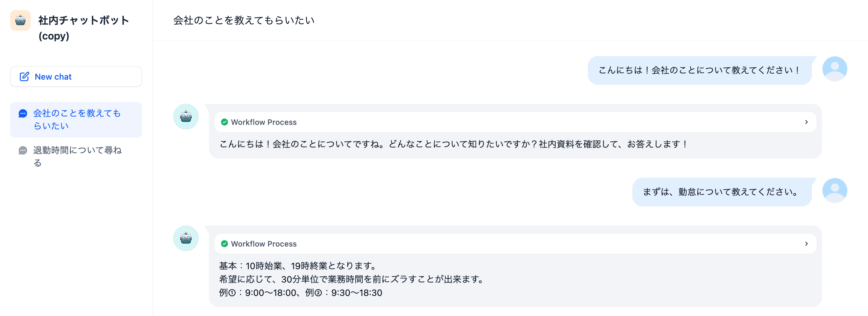This screenshot has height=316, width=868.
Task: Click the New chat pencil icon
Action: (24, 76)
